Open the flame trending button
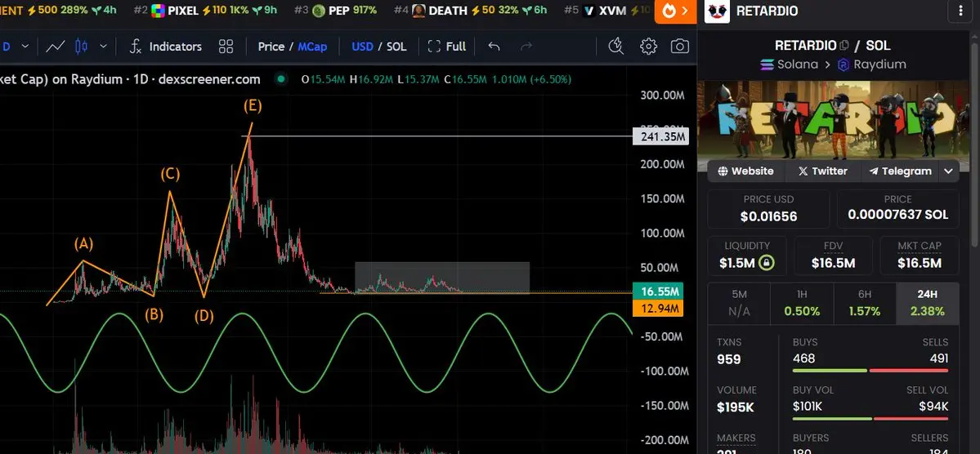980x454 pixels. [675, 11]
